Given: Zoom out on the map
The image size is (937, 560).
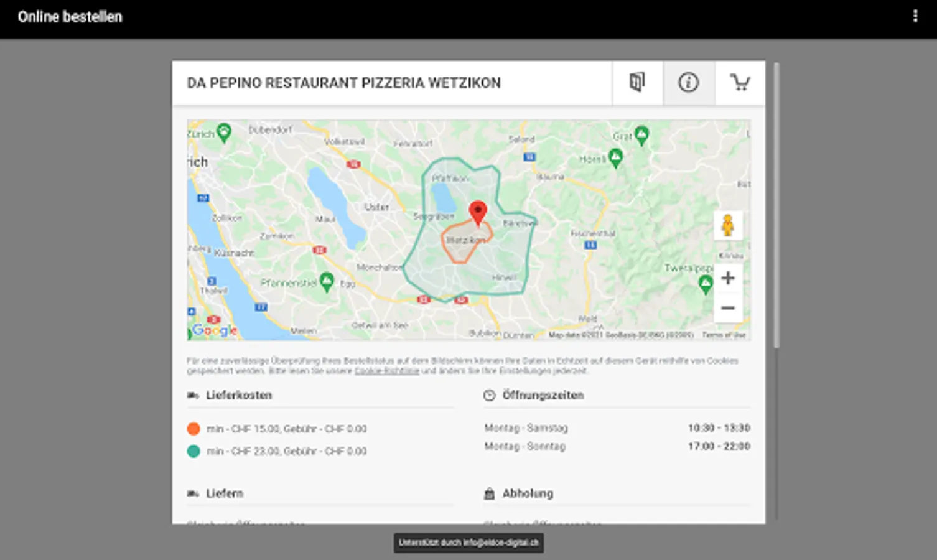Looking at the screenshot, I should pos(727,308).
